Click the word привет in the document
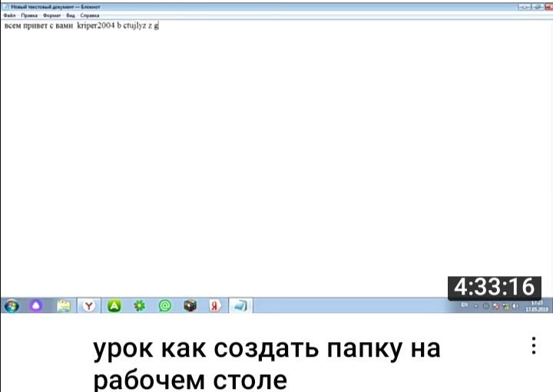This screenshot has height=392, width=553. click(x=35, y=26)
